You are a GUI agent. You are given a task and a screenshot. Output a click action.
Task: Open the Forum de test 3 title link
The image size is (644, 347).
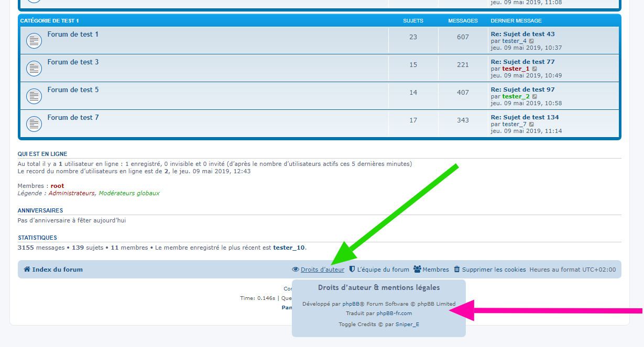(73, 62)
